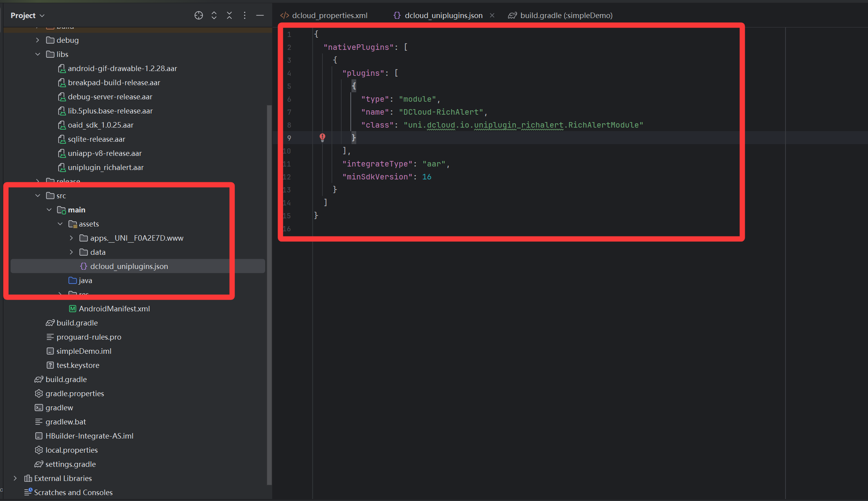
Task: Click the Gradle elephant icon beside settings.gradle
Action: point(38,464)
